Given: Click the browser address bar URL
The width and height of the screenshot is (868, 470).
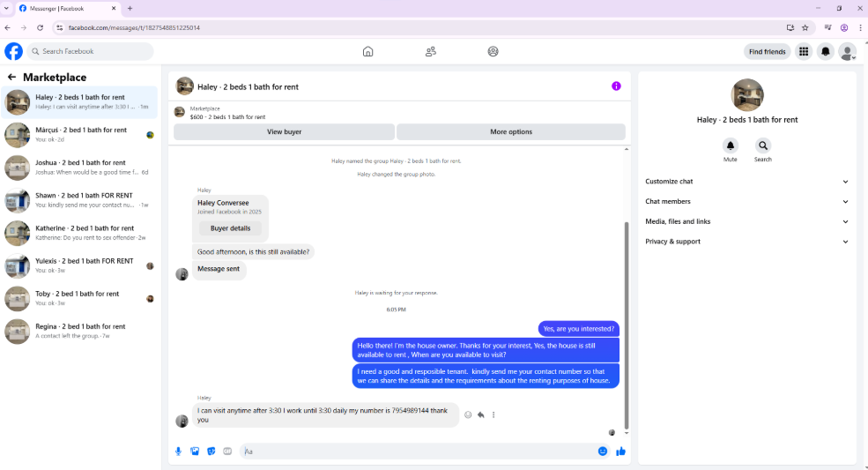Looking at the screenshot, I should pos(135,27).
